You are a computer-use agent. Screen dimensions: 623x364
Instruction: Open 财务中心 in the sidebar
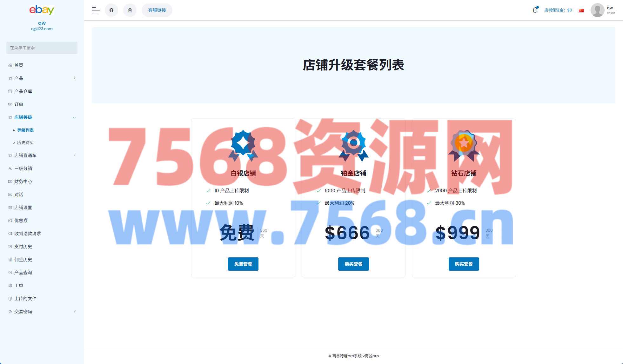(23, 182)
